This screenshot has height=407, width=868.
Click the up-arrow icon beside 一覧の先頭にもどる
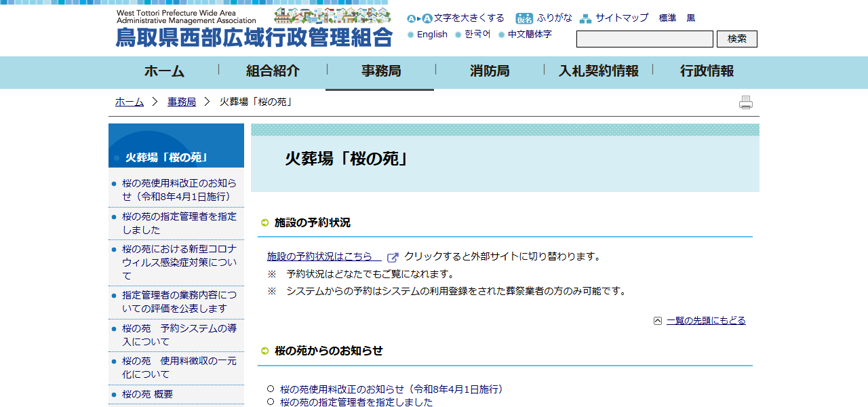[658, 321]
